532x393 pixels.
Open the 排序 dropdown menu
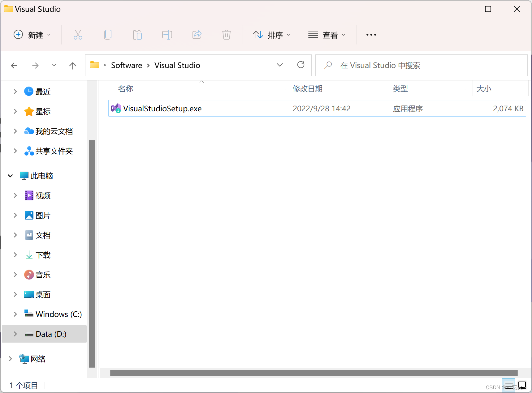click(x=272, y=35)
